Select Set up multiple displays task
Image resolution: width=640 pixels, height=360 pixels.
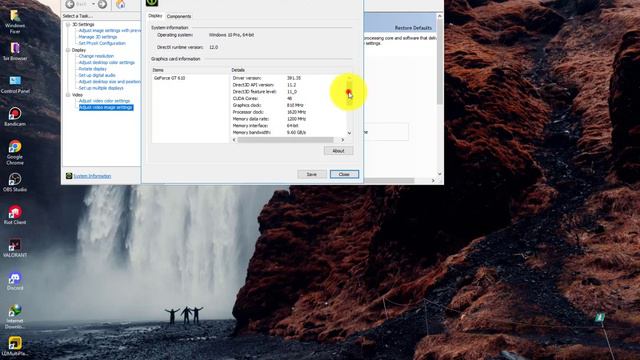point(101,88)
